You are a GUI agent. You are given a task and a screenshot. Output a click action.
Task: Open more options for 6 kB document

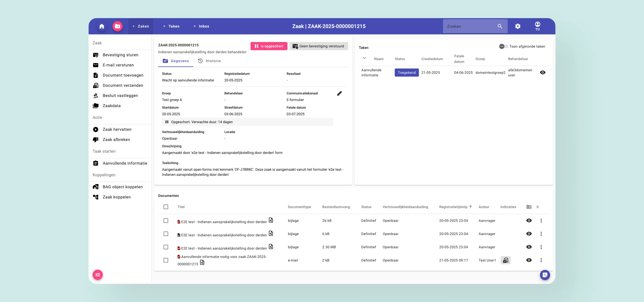coord(541,234)
